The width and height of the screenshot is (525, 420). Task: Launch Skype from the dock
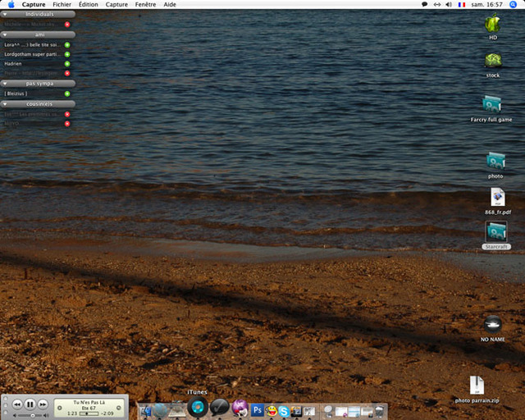point(284,411)
